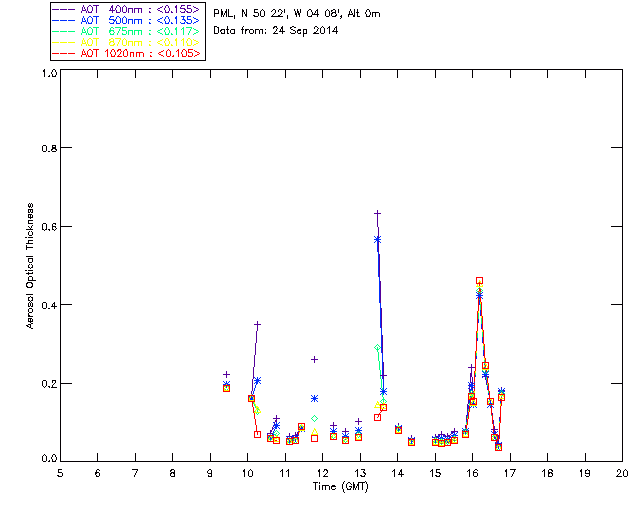Click the red square peak near 16.2 GMT

coord(480,280)
